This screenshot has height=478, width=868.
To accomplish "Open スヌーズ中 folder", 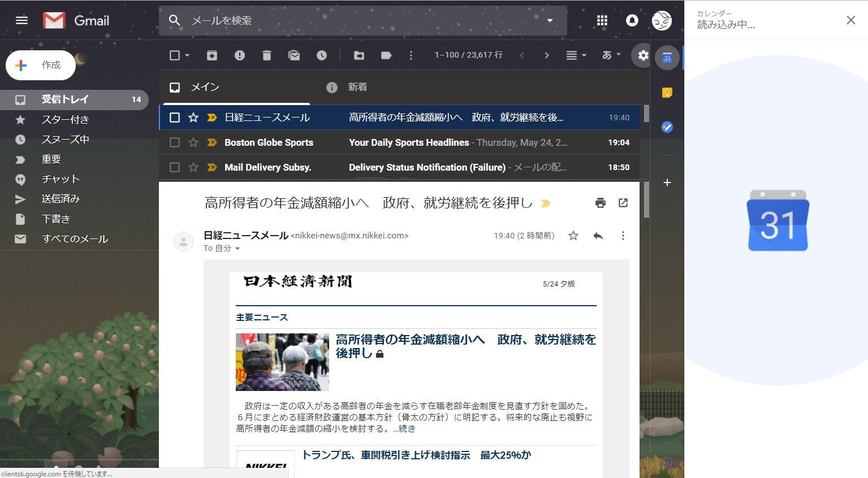I will (74, 139).
